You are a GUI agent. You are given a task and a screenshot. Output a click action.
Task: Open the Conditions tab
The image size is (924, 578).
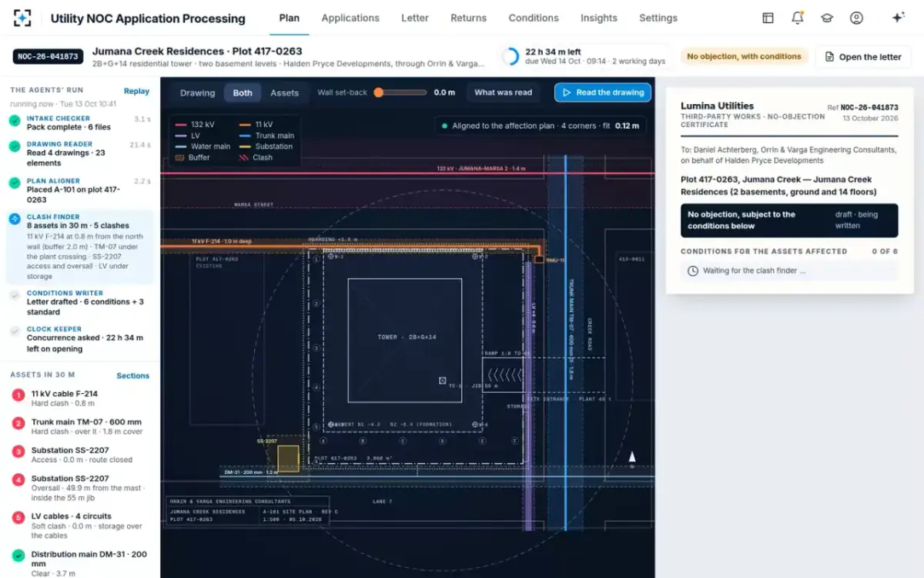click(534, 18)
